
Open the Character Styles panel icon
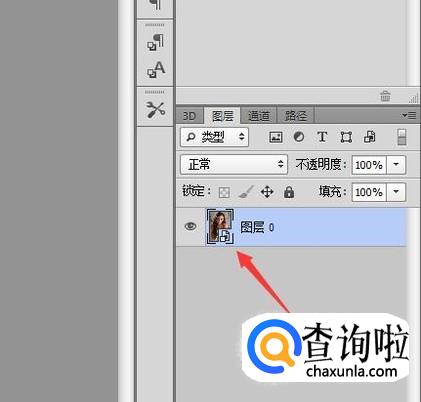156,69
